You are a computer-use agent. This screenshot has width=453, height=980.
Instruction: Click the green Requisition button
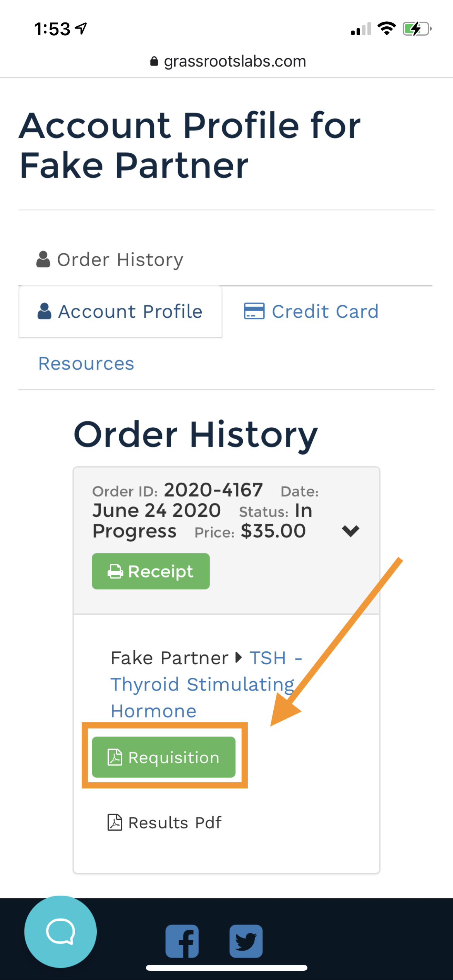[164, 757]
